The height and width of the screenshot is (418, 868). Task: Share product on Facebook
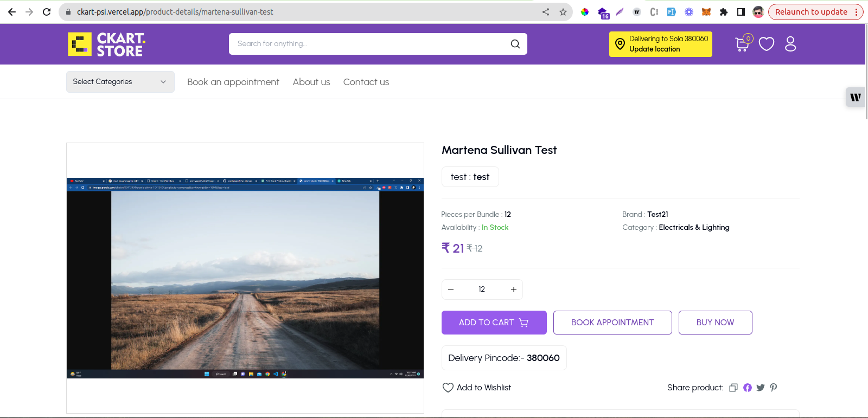[747, 388]
